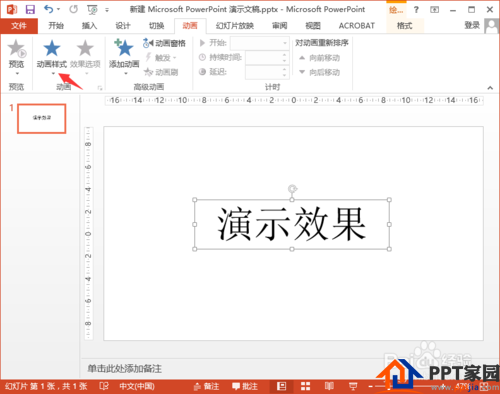Click 中文(中国) language indicator

pos(137,386)
